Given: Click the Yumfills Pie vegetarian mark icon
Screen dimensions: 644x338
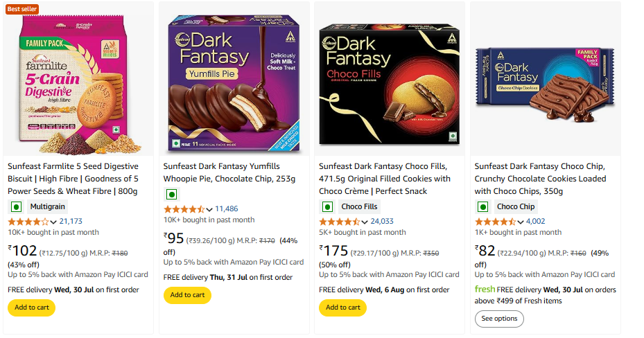Looking at the screenshot, I should pos(171,194).
